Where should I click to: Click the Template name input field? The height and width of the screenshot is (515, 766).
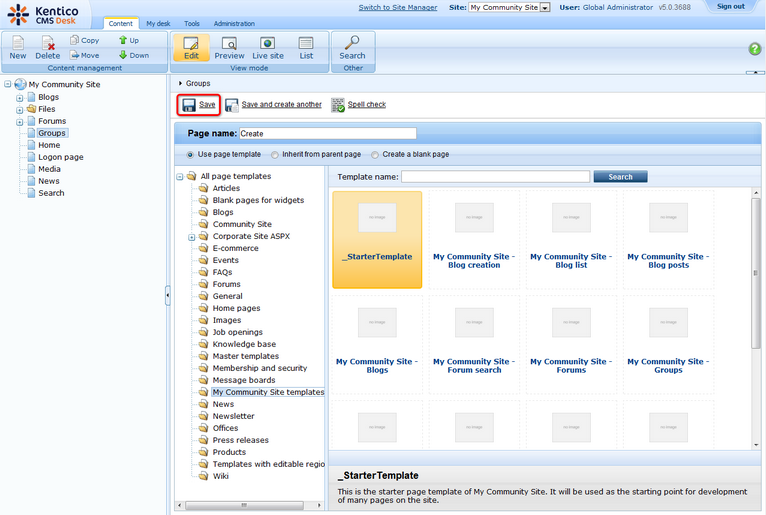(495, 177)
